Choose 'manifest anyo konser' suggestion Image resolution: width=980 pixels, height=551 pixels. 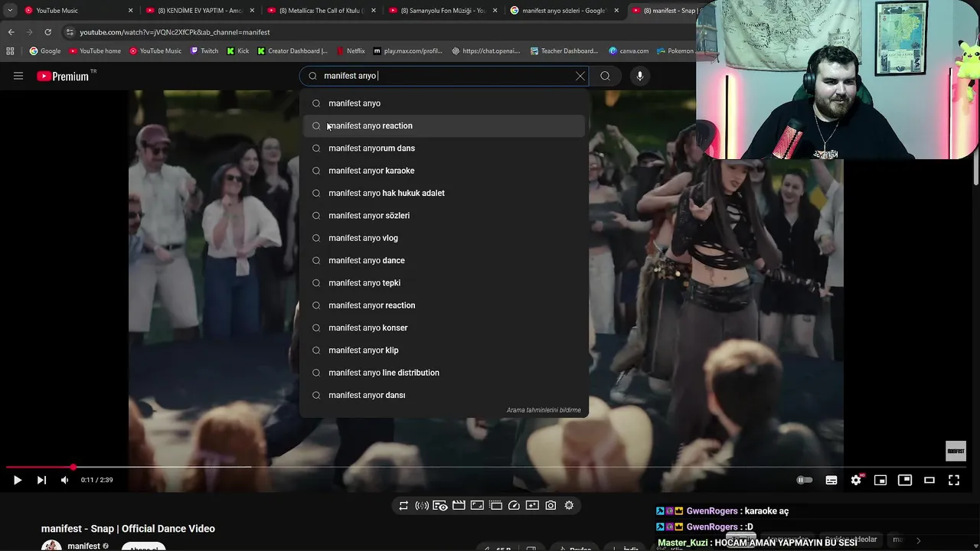click(444, 328)
